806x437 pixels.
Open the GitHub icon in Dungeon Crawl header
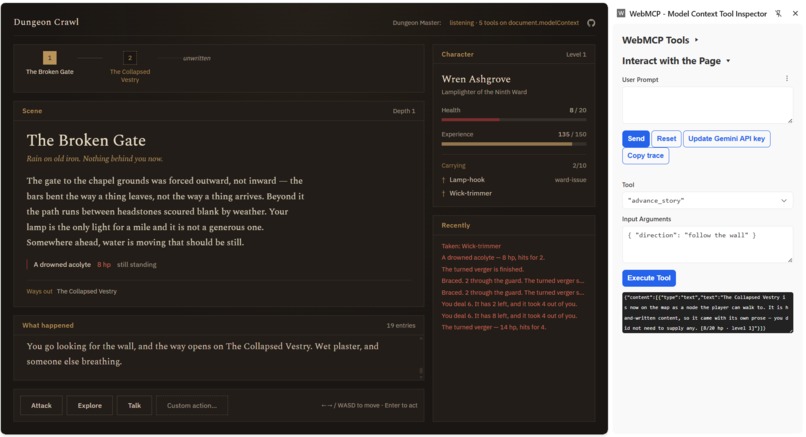[x=591, y=23]
